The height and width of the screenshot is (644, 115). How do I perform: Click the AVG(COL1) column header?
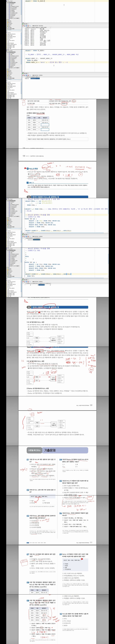click(x=48, y=283)
